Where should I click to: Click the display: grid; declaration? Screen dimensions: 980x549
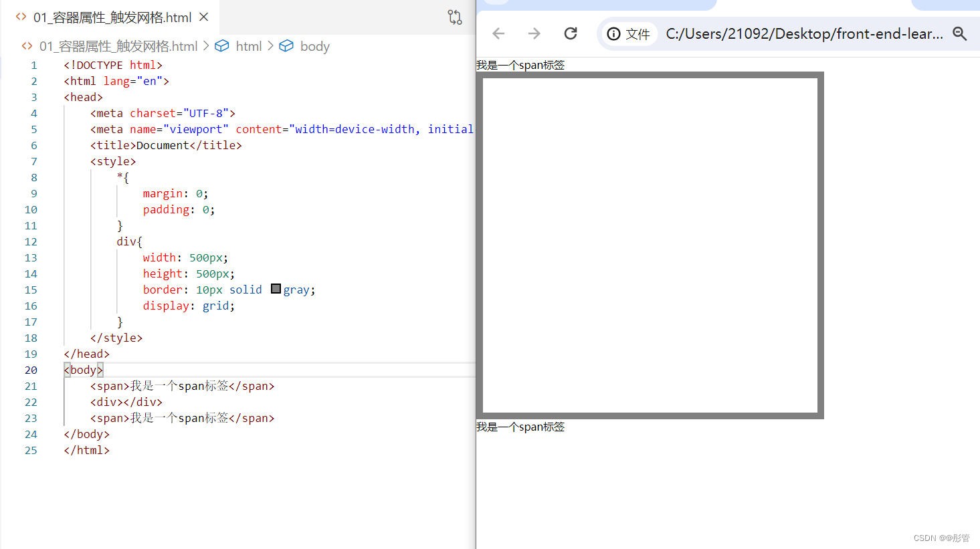189,306
